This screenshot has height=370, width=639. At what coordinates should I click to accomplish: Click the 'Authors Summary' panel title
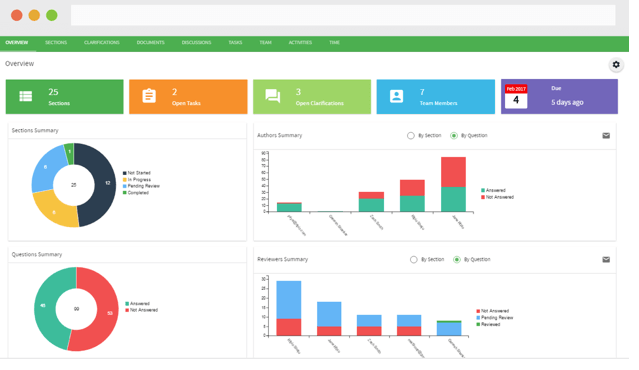point(280,135)
